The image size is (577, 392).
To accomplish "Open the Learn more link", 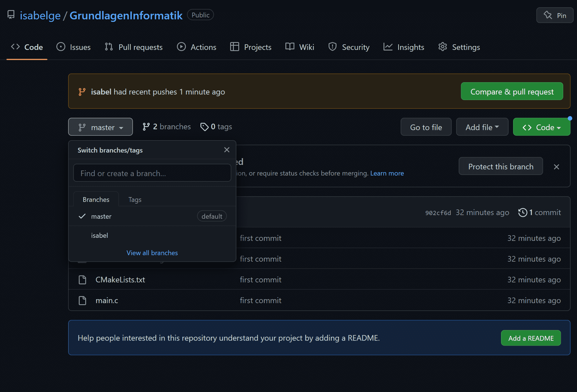I will [x=387, y=173].
